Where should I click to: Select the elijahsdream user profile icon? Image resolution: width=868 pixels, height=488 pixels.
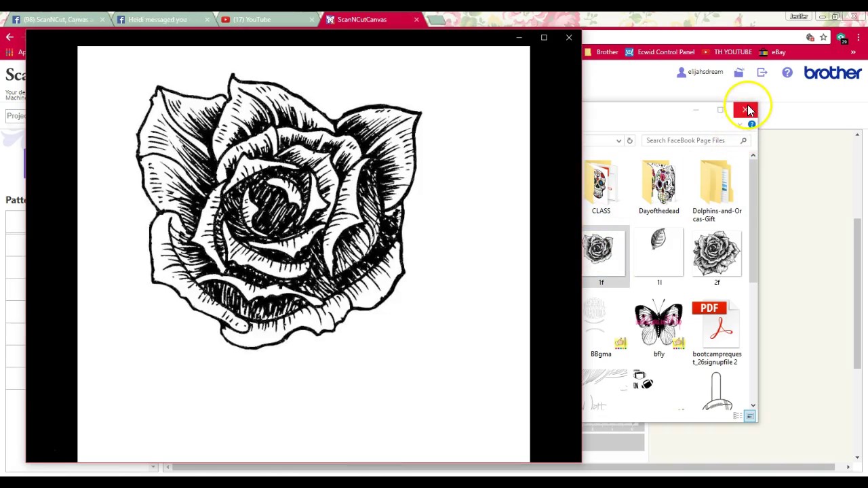[681, 72]
